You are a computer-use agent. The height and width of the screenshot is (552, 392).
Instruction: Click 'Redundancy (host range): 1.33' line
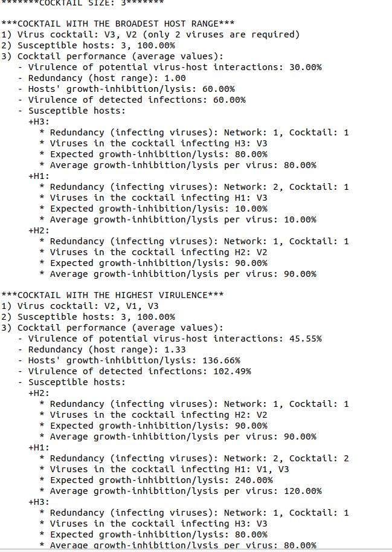click(106, 349)
